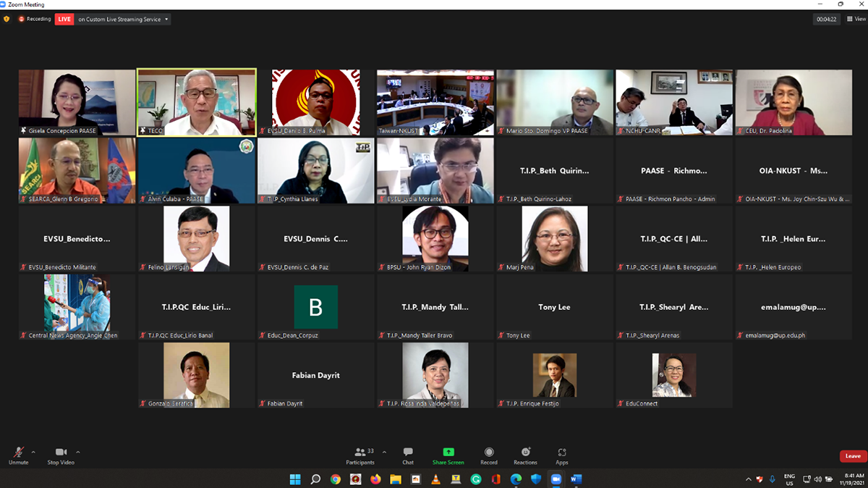Select the TECO speaker video tile
Screen dimensions: 868x488
(197, 102)
